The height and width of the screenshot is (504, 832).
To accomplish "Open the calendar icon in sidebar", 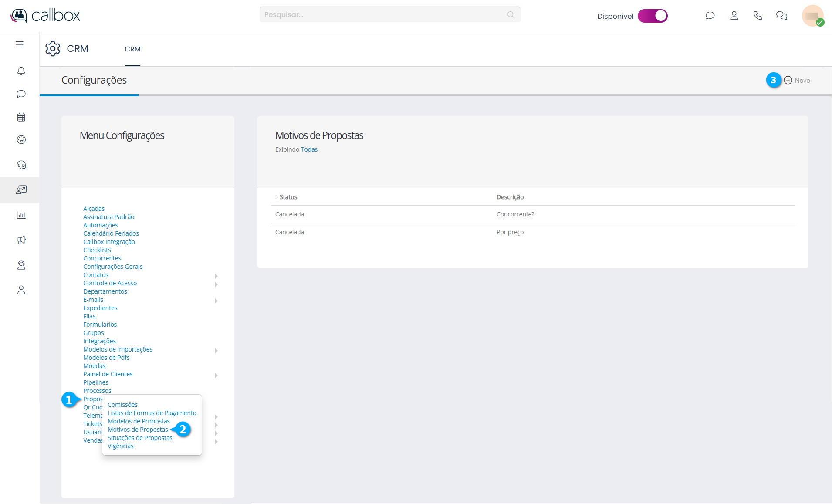I will pyautogui.click(x=21, y=117).
